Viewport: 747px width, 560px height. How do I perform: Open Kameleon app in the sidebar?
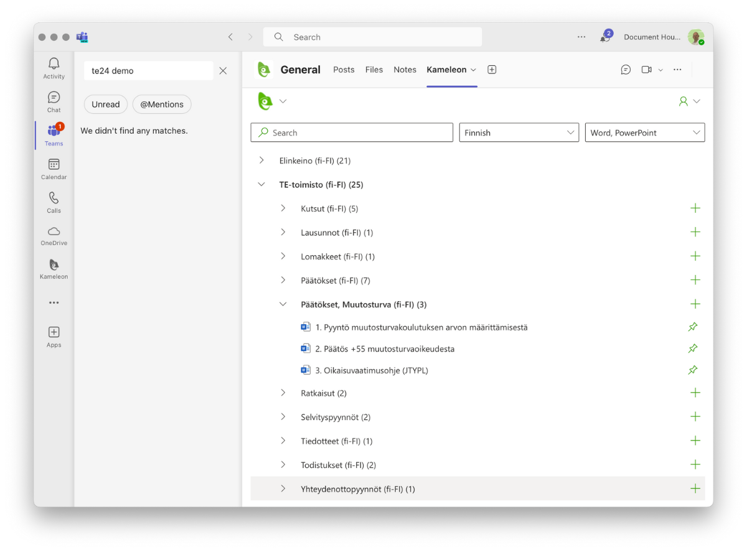coord(54,269)
